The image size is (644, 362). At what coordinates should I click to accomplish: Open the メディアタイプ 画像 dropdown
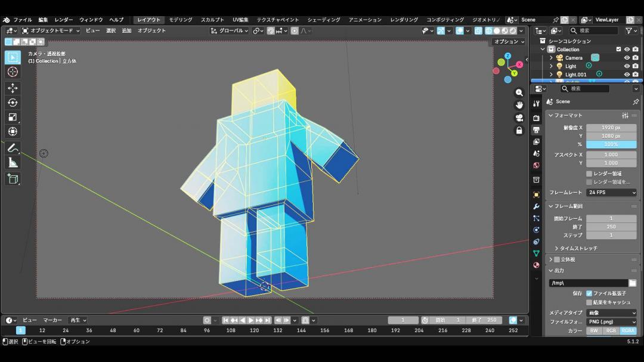coord(611,313)
